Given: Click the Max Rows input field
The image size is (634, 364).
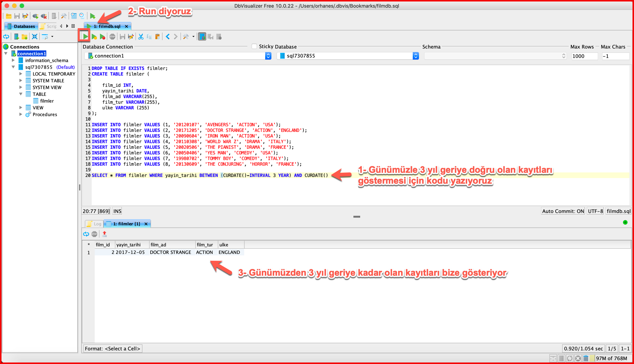Looking at the screenshot, I should 584,56.
